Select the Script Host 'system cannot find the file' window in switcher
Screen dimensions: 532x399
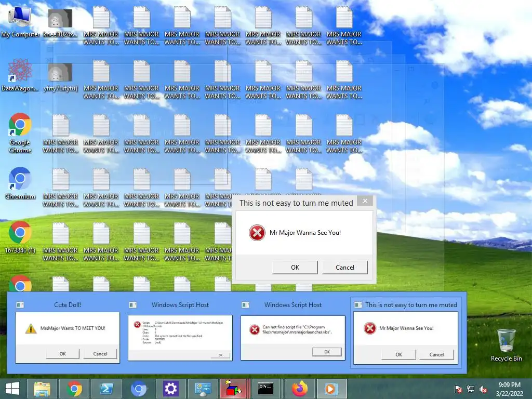coord(180,332)
